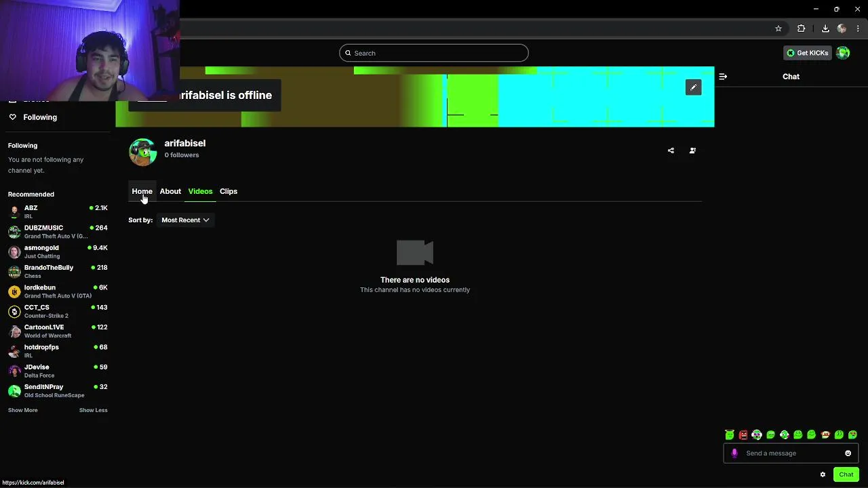868x488 pixels.
Task: Open DUBZMUSIC recommended channel
Action: click(58, 232)
